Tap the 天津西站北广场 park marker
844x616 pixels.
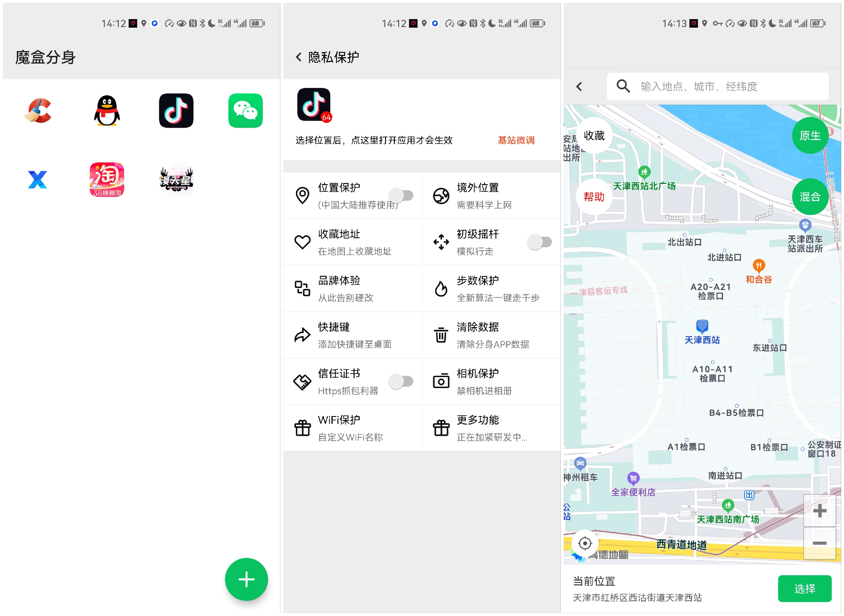tap(644, 172)
